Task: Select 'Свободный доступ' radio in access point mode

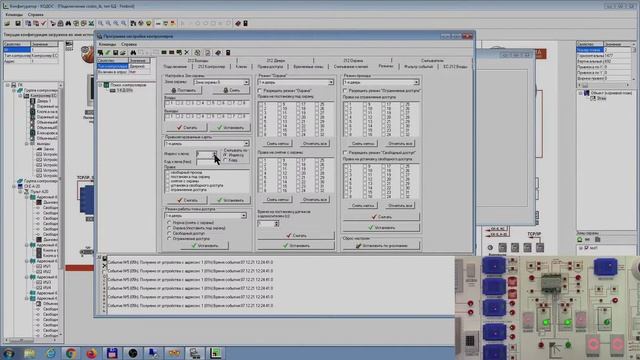Action: [169, 233]
